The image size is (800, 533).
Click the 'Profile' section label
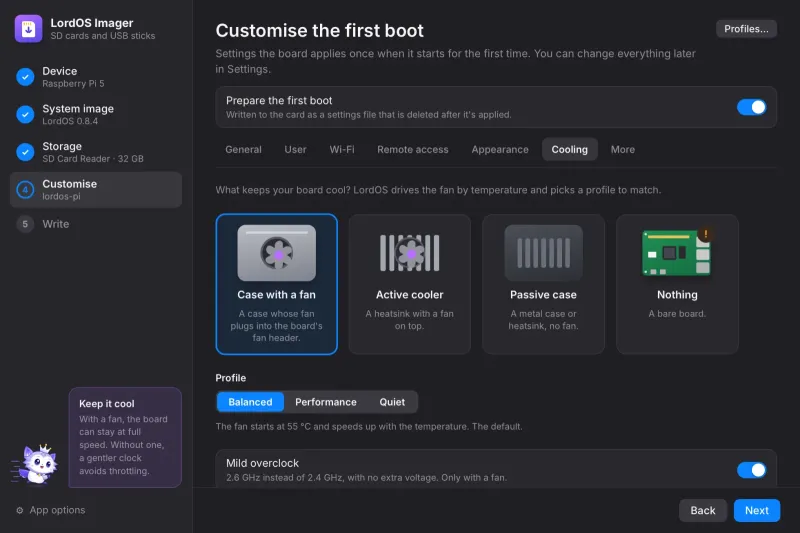pos(231,378)
